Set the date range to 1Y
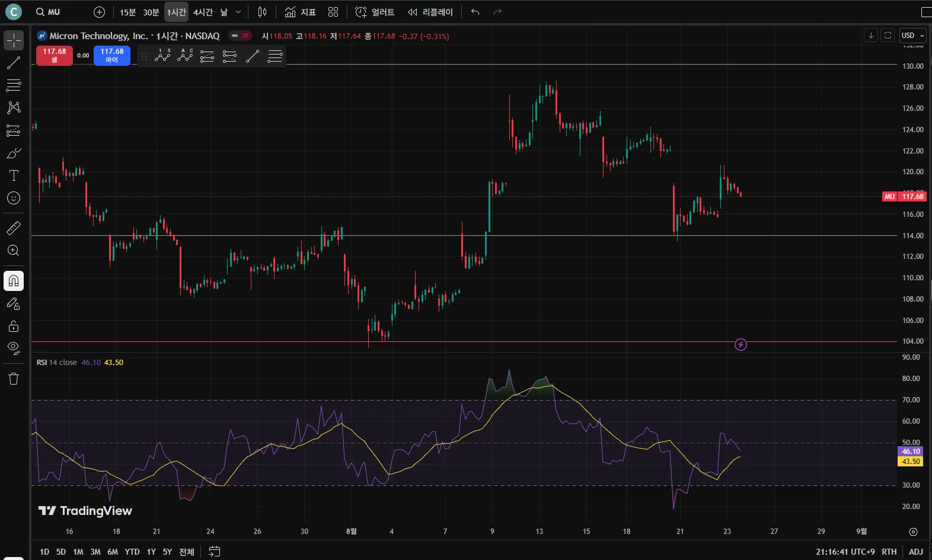 (x=151, y=552)
